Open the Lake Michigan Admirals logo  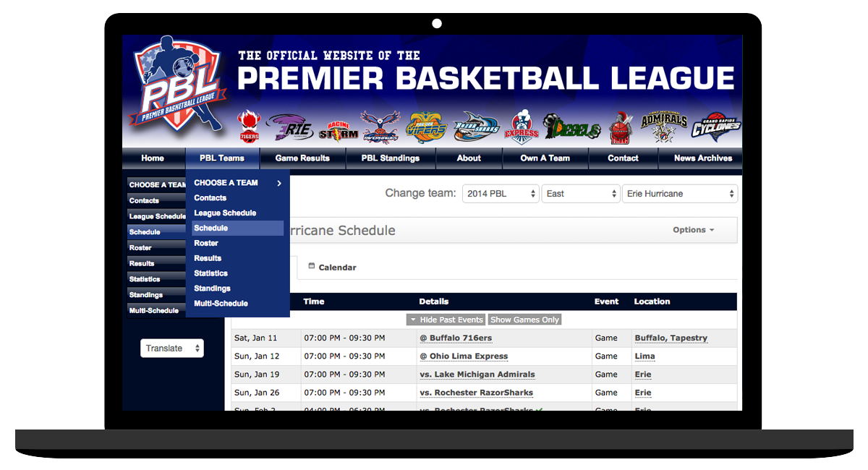663,127
